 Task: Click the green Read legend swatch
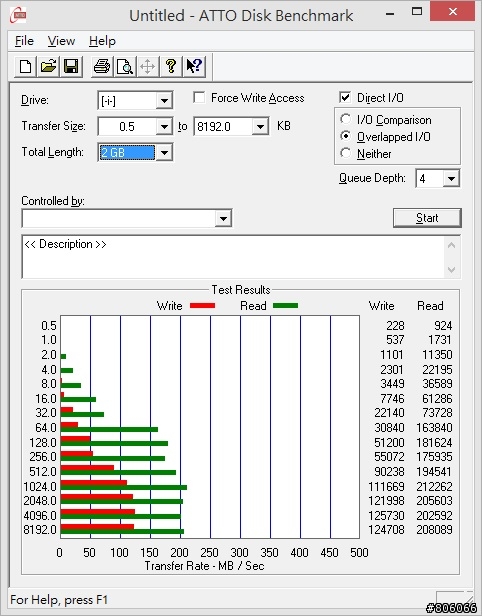285,306
